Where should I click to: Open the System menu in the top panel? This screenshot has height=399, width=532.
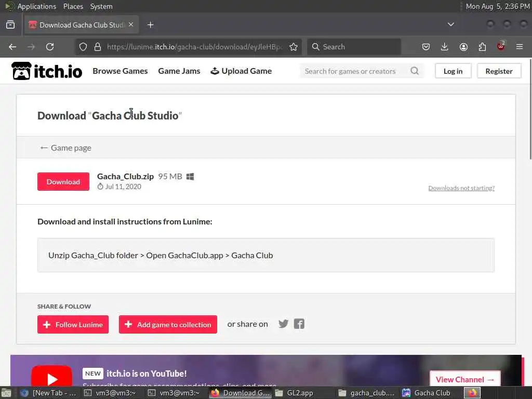101,6
